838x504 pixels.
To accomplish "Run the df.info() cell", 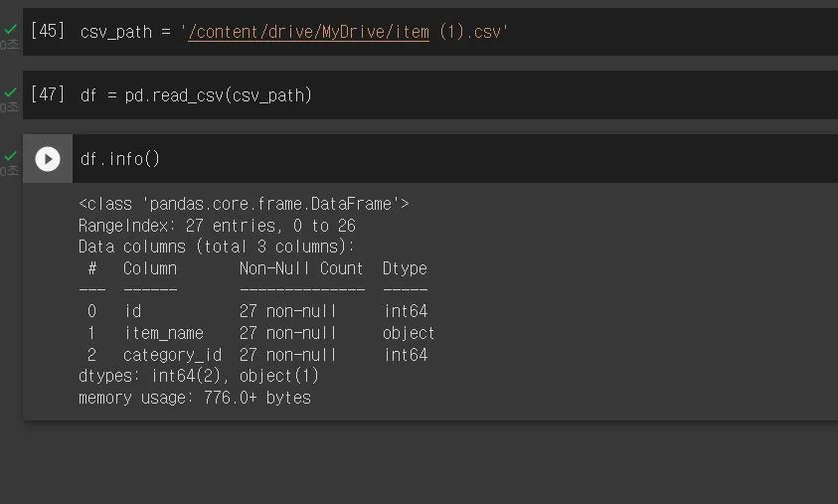I will pyautogui.click(x=48, y=159).
